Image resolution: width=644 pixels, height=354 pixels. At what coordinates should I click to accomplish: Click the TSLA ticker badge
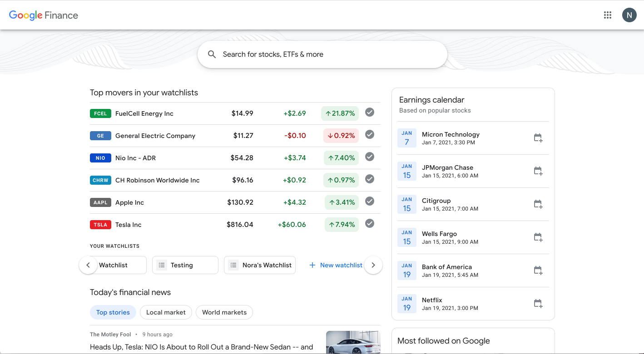[x=100, y=225]
